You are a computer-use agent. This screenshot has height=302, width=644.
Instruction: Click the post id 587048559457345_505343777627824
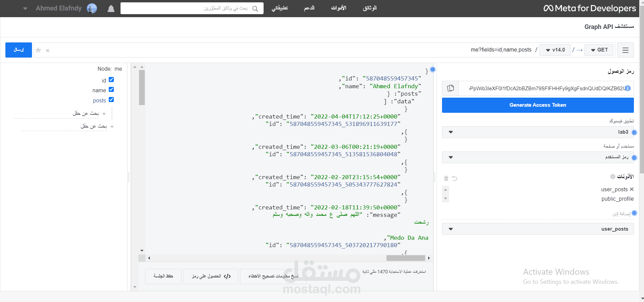(343, 184)
